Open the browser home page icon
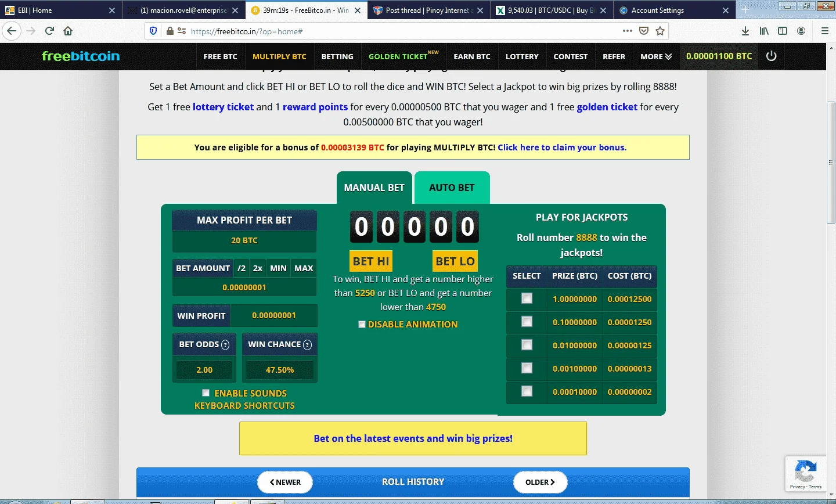836x504 pixels. pyautogui.click(x=68, y=31)
